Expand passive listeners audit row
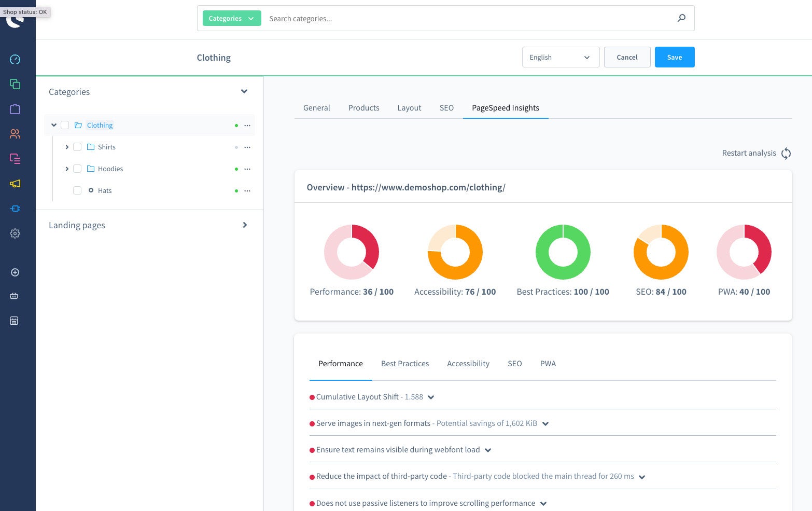812x511 pixels. point(543,504)
